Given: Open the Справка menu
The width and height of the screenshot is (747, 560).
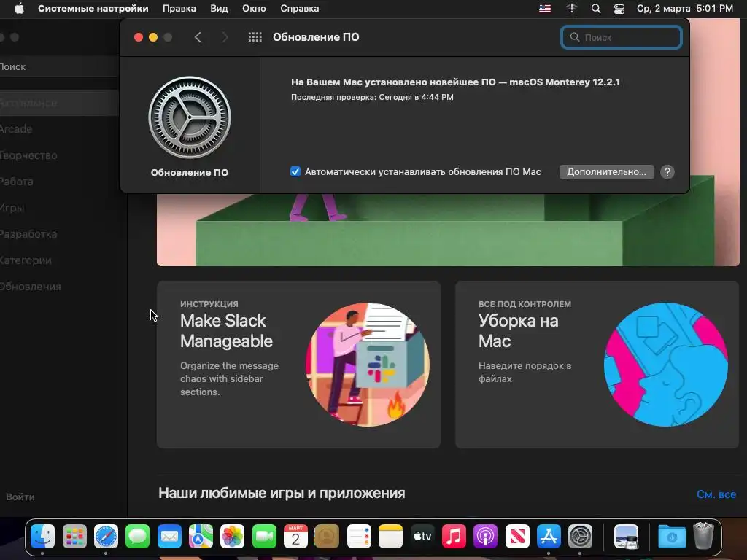Looking at the screenshot, I should pyautogui.click(x=300, y=9).
